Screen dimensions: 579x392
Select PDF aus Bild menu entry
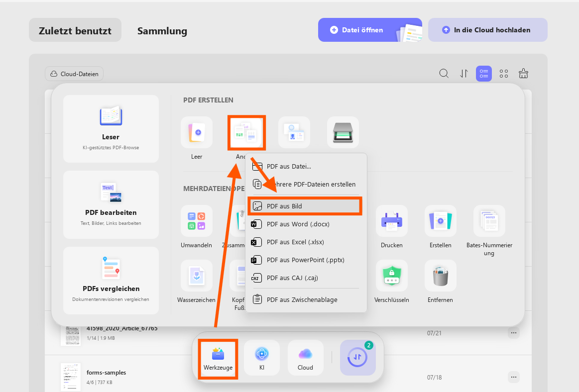(x=305, y=206)
